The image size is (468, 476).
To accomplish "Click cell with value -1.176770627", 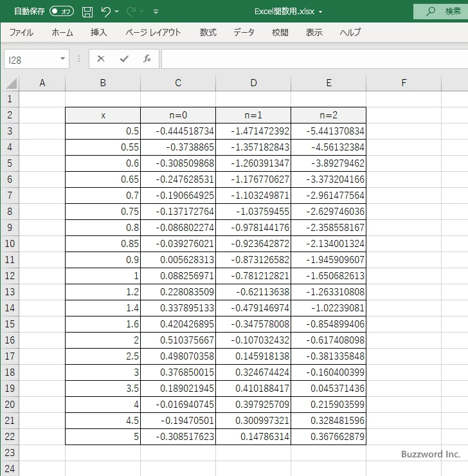I will pos(253,179).
